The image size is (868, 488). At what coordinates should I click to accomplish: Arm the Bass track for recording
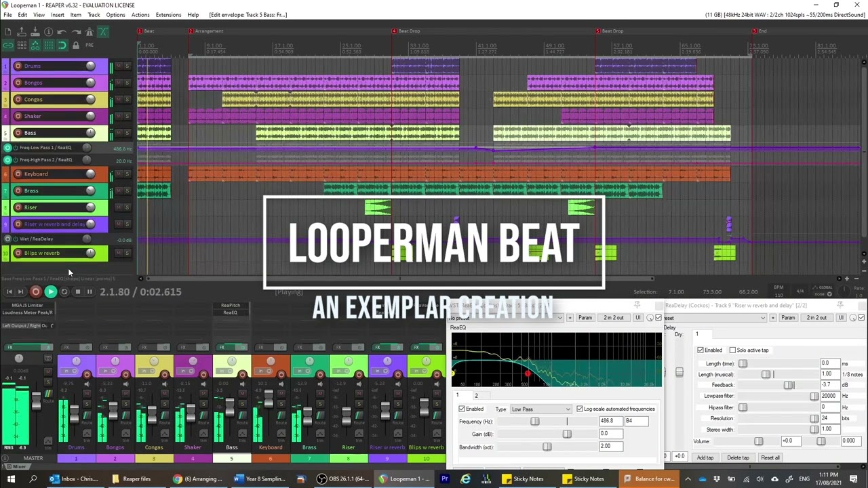tap(18, 133)
